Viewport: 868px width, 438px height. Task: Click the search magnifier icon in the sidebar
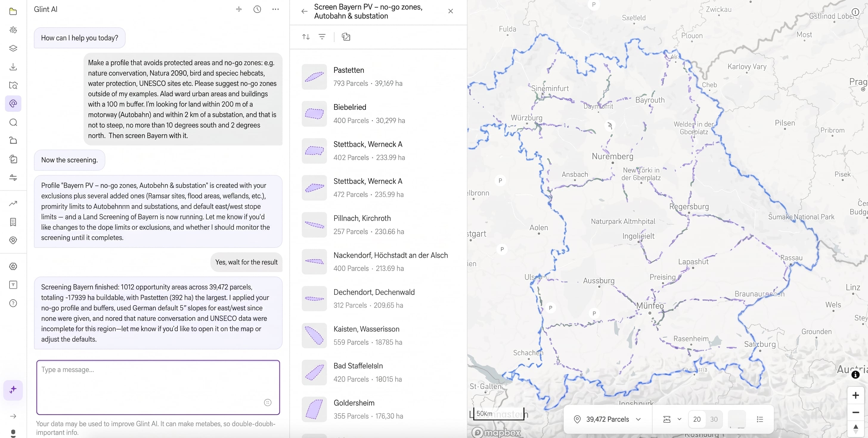[13, 122]
